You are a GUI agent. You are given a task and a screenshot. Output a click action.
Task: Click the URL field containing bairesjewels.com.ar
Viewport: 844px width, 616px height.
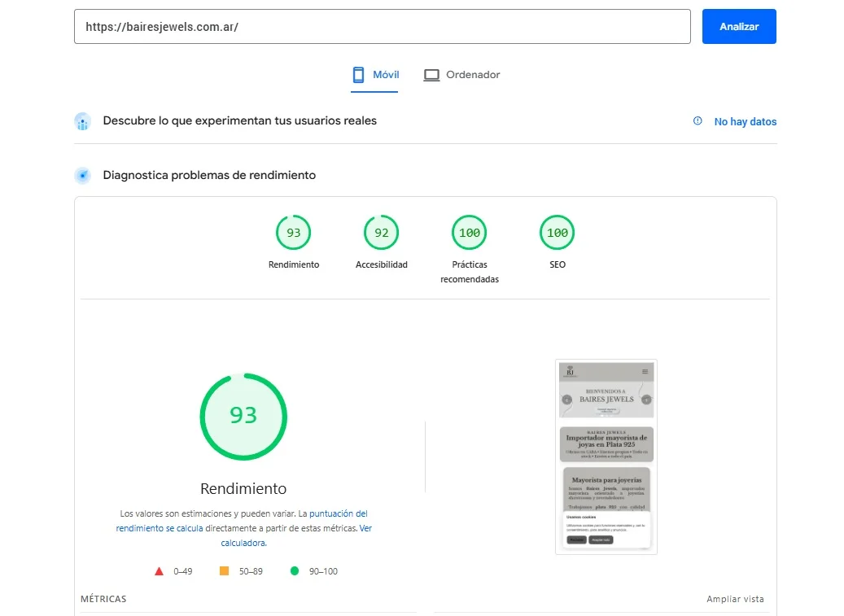coord(382,26)
